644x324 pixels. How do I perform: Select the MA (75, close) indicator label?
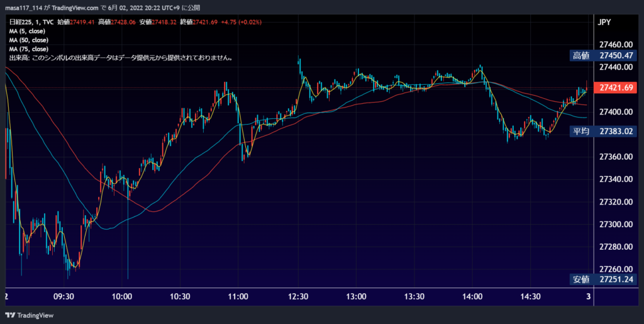tap(29, 49)
